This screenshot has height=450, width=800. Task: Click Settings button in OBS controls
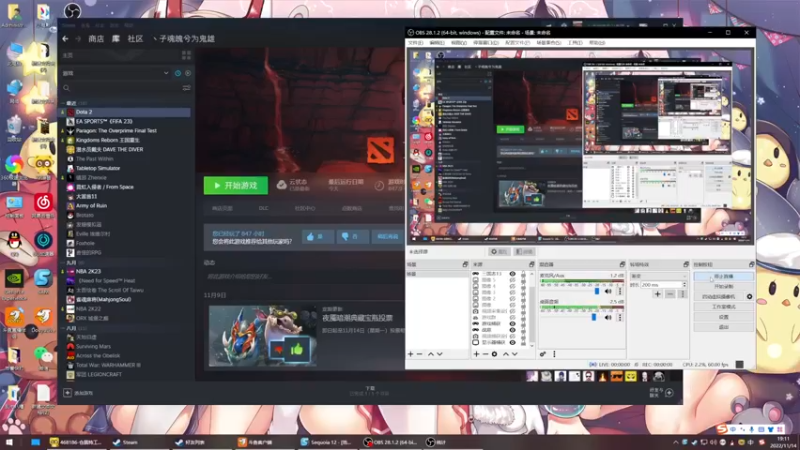[x=723, y=317]
